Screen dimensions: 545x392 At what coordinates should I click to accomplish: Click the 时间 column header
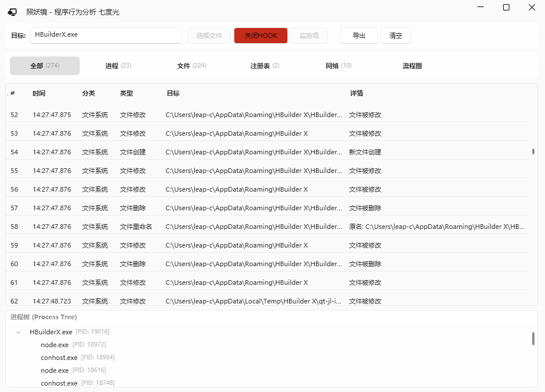click(x=39, y=93)
